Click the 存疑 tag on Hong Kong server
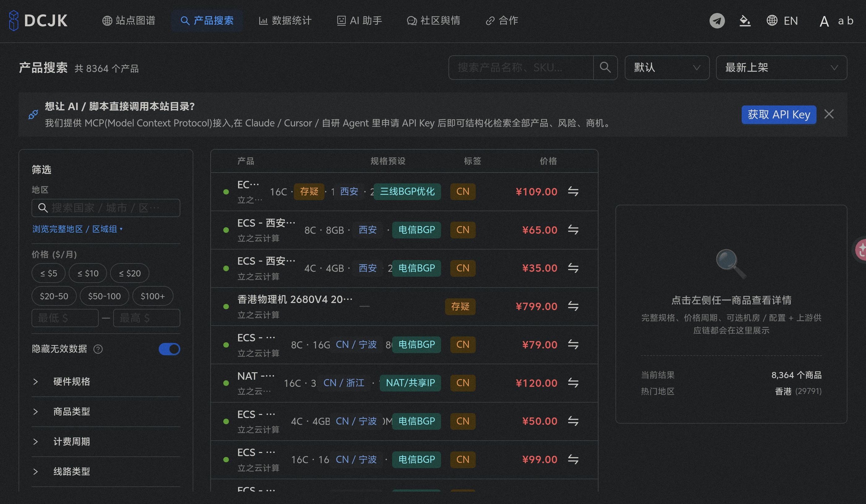866x504 pixels. click(460, 306)
